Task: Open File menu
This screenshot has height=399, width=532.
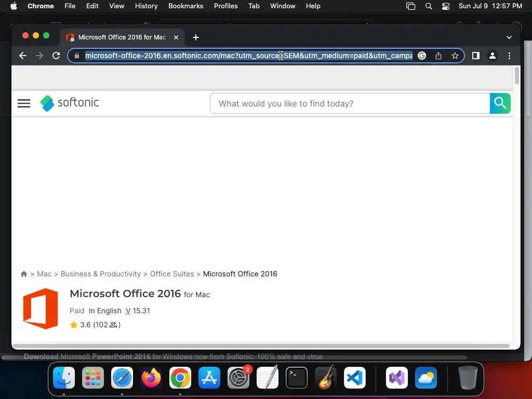Action: point(70,6)
